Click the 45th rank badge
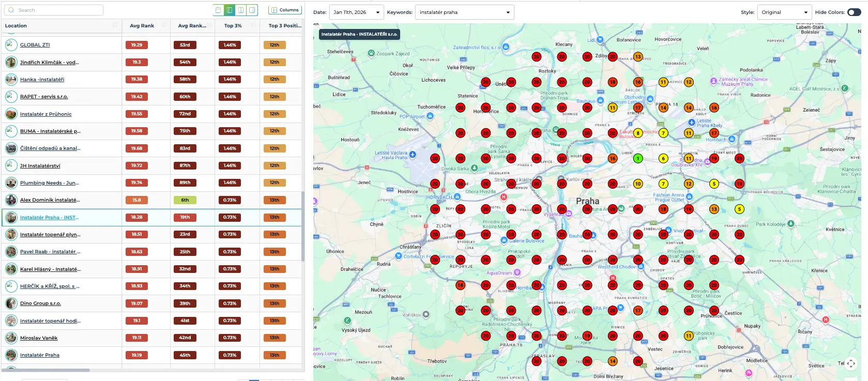The width and height of the screenshot is (868, 381). click(x=185, y=355)
